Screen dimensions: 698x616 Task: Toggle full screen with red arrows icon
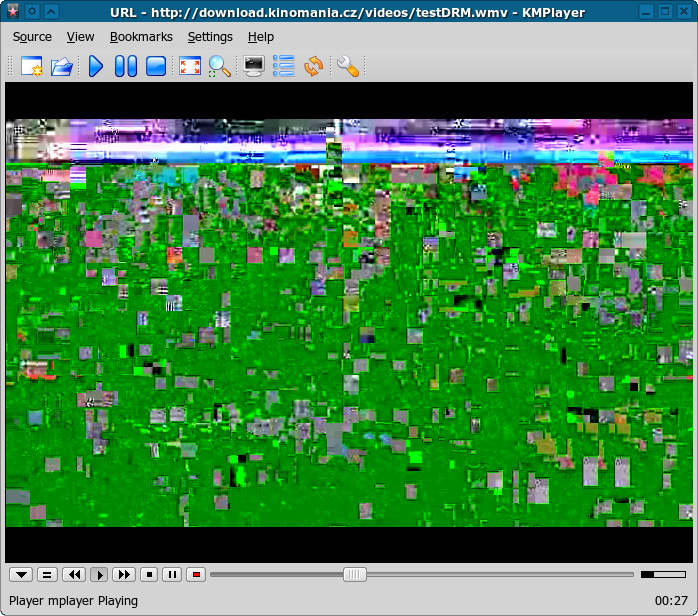click(190, 66)
